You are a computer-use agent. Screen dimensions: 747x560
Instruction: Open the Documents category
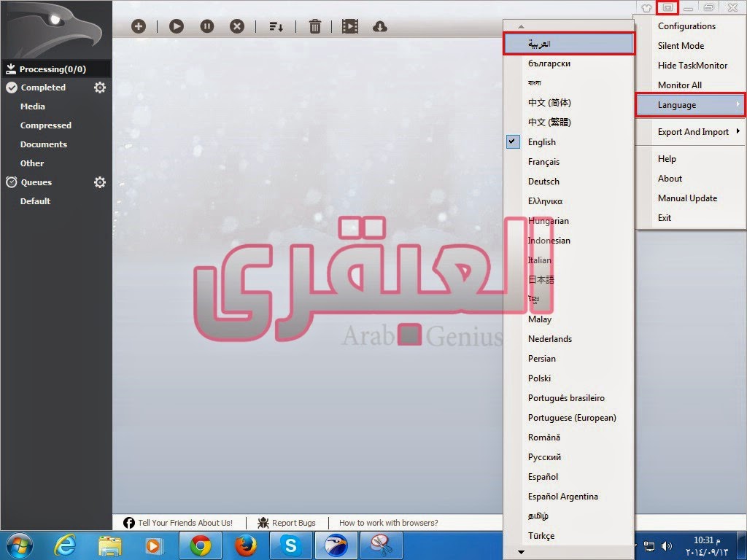[43, 144]
